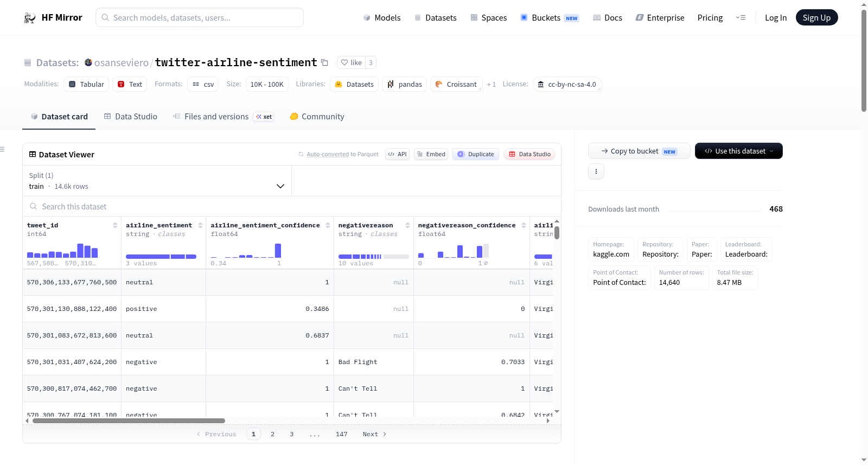This screenshot has width=868, height=465.
Task: Sort the negativereason_confidence column
Action: pyautogui.click(x=524, y=225)
